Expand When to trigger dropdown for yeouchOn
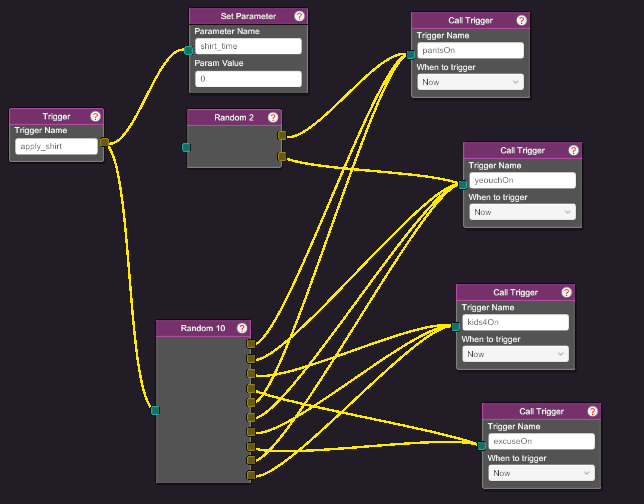 pos(521,212)
